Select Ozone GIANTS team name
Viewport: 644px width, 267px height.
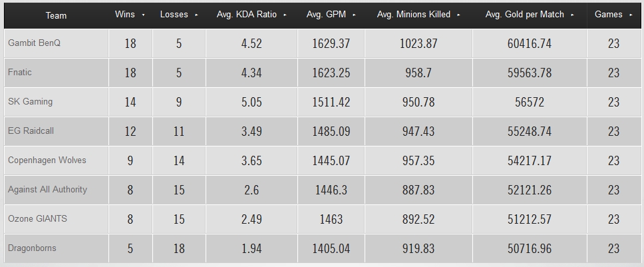37,218
